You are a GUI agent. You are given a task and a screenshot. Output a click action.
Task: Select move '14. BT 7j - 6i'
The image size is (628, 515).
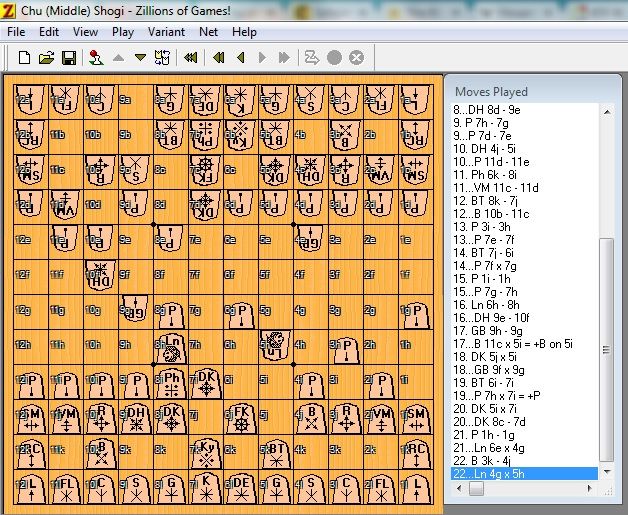pyautogui.click(x=483, y=253)
